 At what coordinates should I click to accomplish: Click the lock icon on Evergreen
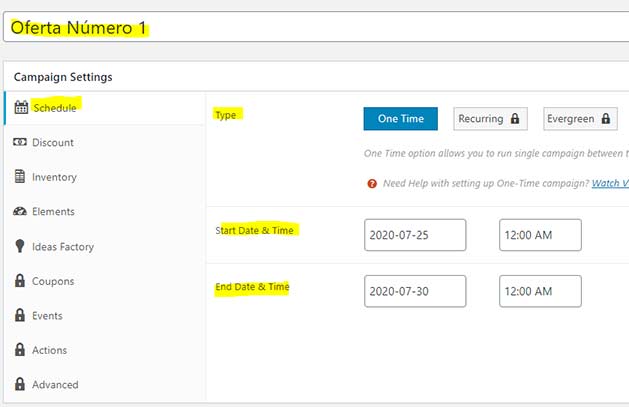click(606, 119)
